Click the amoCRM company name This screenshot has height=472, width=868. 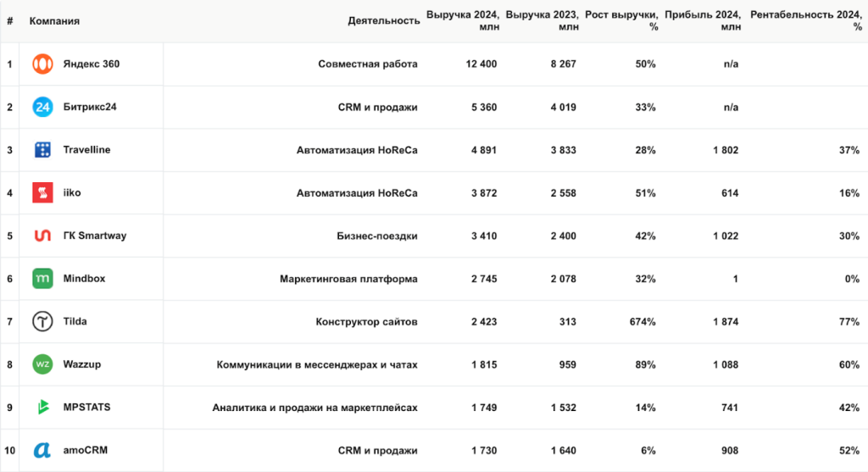pos(86,451)
